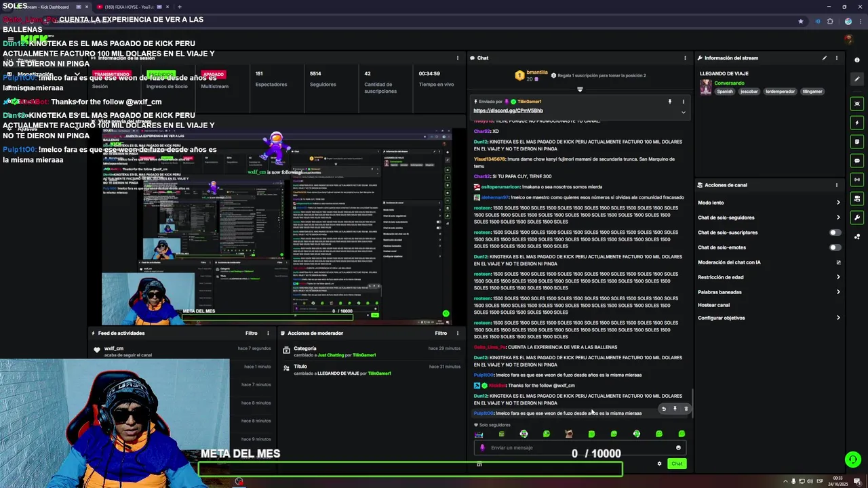
Task: Click the cat quick emote under chat
Action: [x=569, y=434]
